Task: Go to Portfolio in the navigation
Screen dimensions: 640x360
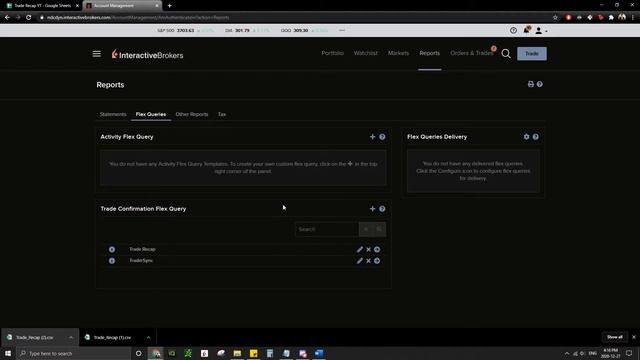Action: click(333, 53)
